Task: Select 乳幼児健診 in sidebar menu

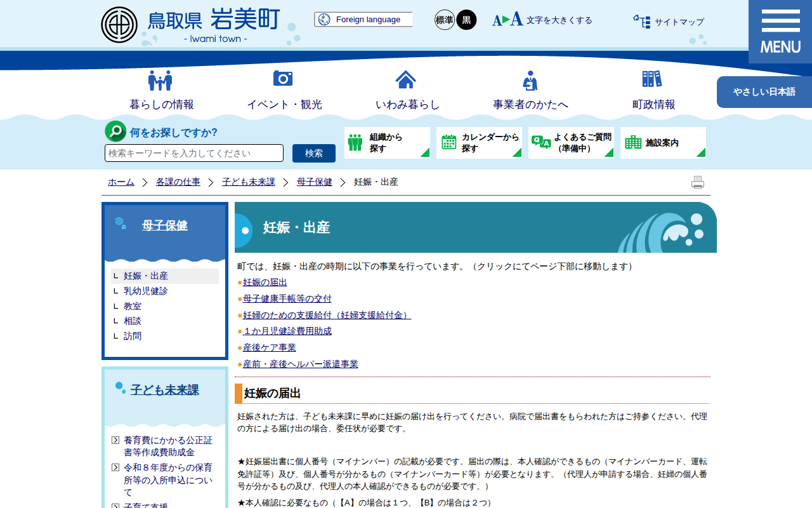Action: 146,291
